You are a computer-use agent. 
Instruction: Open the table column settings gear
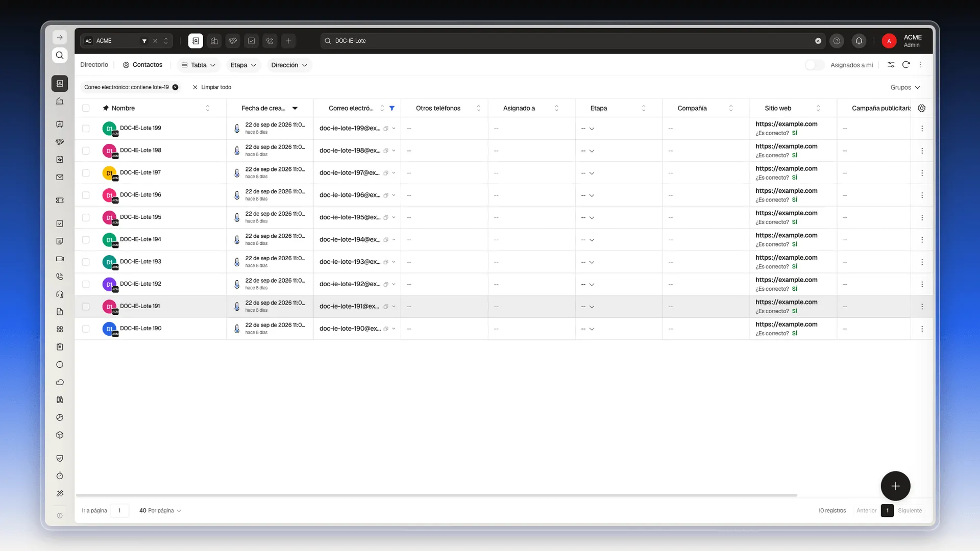pyautogui.click(x=922, y=108)
